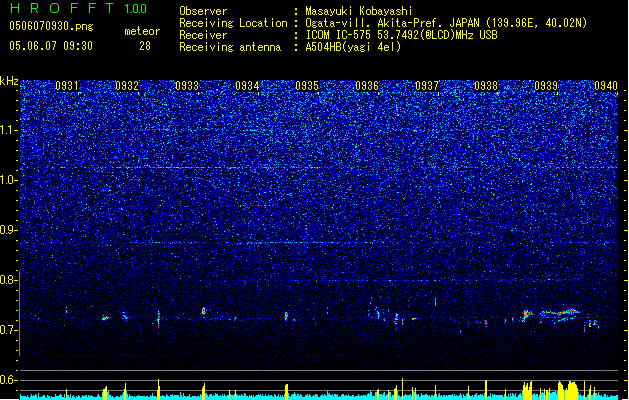
Task: Click the 0932 time marker
Action: click(127, 86)
